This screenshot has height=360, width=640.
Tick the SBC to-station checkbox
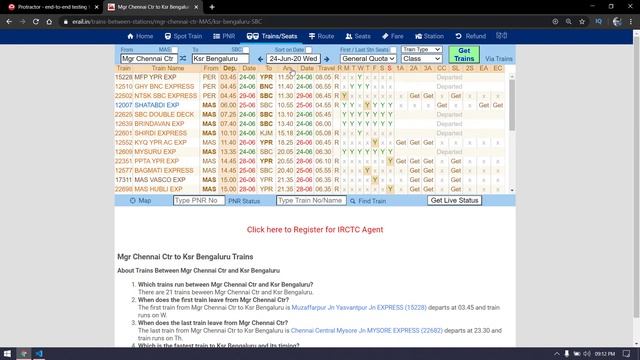pyautogui.click(x=246, y=50)
